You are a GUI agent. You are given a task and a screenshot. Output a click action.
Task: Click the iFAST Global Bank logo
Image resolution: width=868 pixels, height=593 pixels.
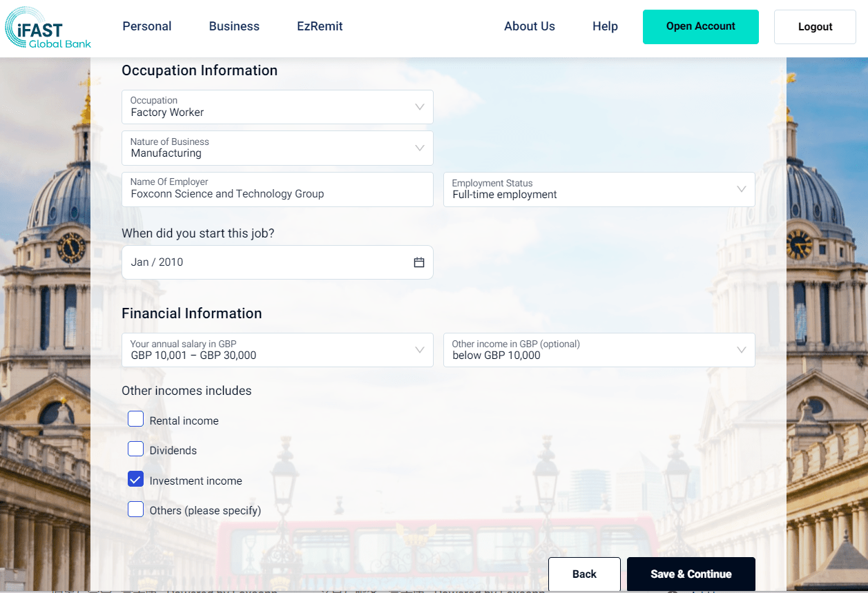pos(48,28)
